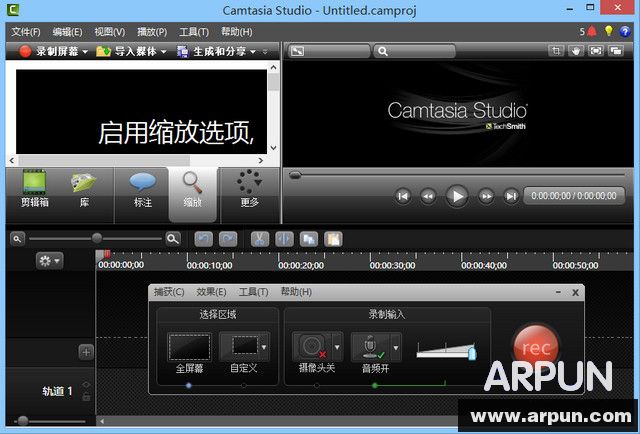Open the recorder 捕获(C) menu
Image resolution: width=640 pixels, height=434 pixels.
(x=169, y=292)
